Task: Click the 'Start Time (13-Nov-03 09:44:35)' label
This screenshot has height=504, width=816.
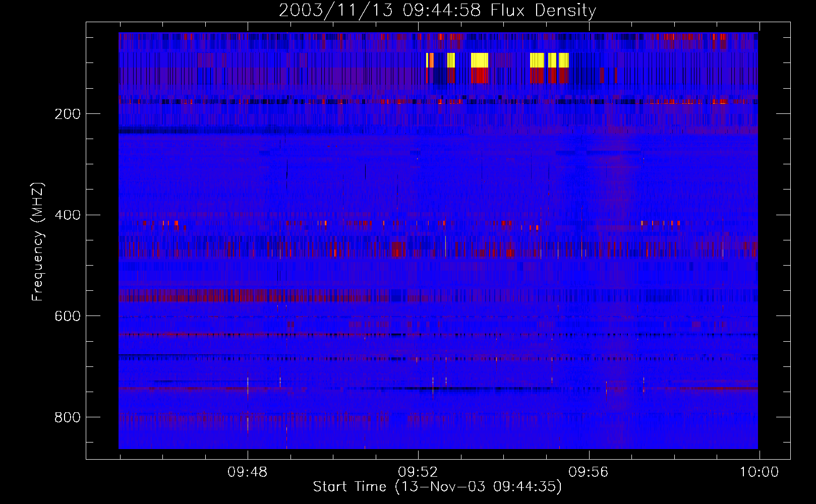Action: [x=437, y=487]
